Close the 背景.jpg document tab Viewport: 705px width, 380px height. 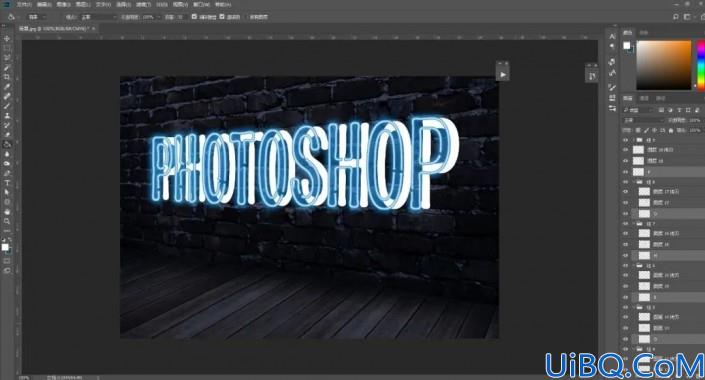point(94,28)
